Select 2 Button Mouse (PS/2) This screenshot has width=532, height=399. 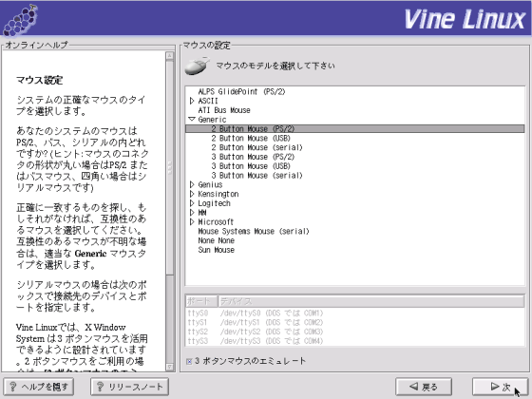[355, 129]
